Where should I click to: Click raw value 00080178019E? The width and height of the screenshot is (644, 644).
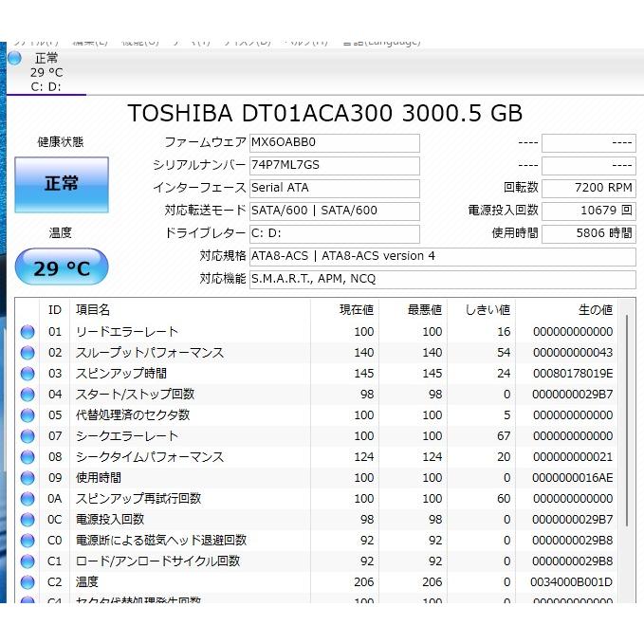click(x=573, y=374)
